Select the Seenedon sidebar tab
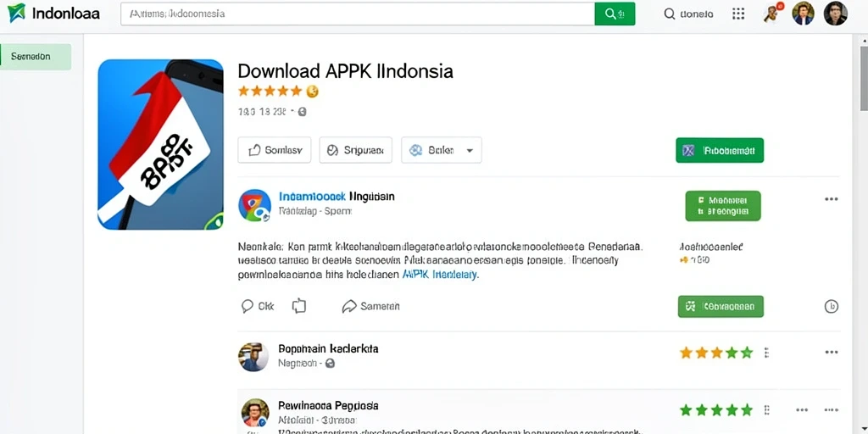868x434 pixels. coord(36,57)
